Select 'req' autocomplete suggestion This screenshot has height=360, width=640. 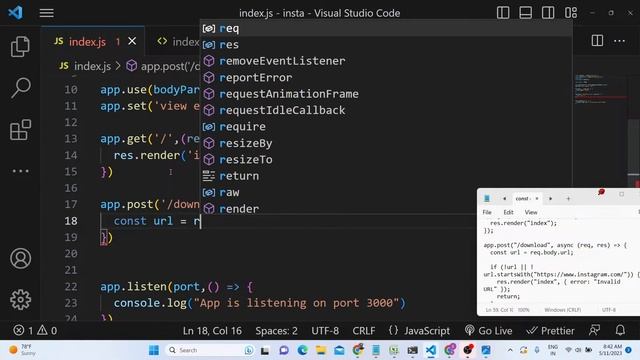tap(385, 29)
